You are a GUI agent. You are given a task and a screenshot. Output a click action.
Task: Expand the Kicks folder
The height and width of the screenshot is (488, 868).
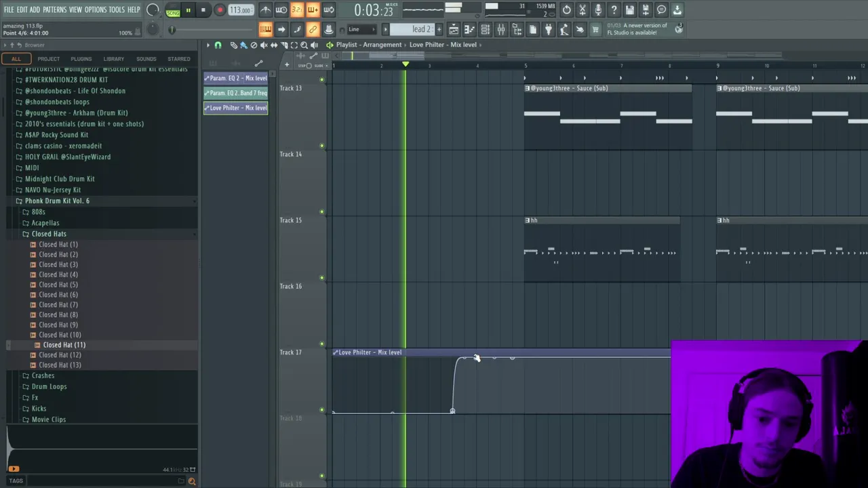(39, 409)
